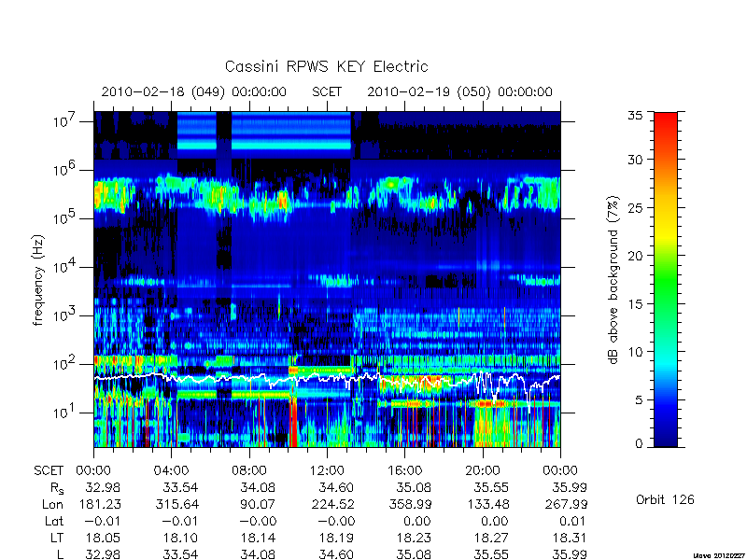The height and width of the screenshot is (560, 747).
Task: Click the Cassini RPWS KEY Electric title
Action: click(326, 66)
